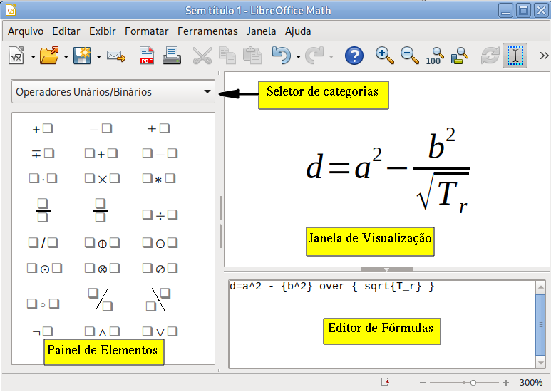Click the formula editor text area
This screenshot has height=392, width=551.
[382, 324]
